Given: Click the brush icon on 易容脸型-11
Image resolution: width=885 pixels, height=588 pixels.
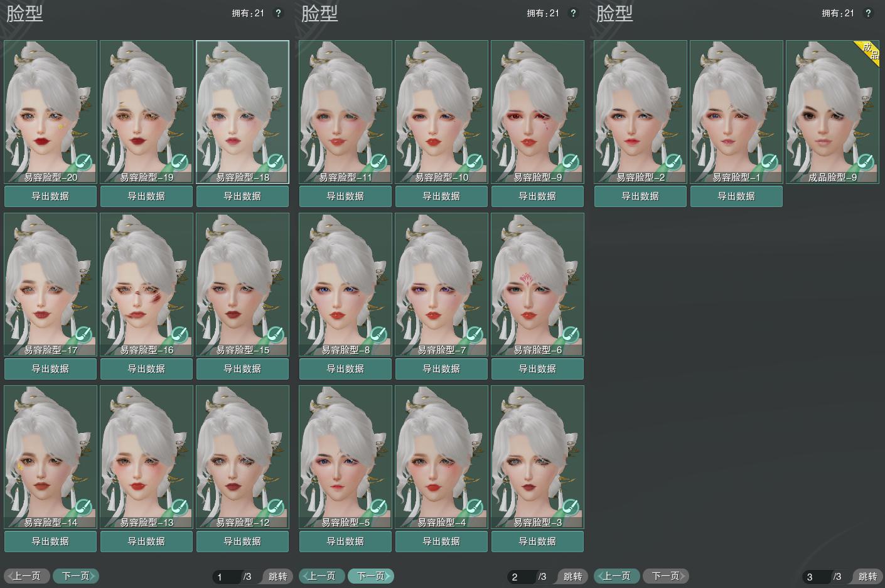Looking at the screenshot, I should [378, 163].
